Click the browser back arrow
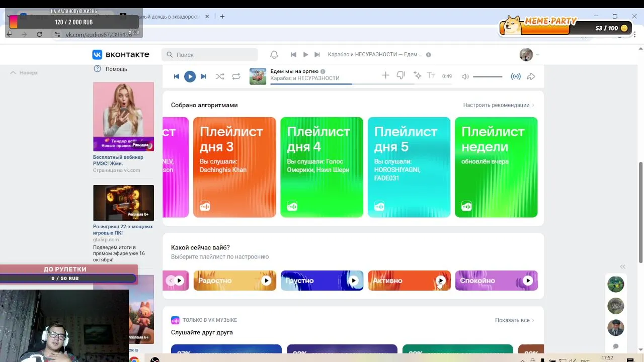 pyautogui.click(x=9, y=34)
